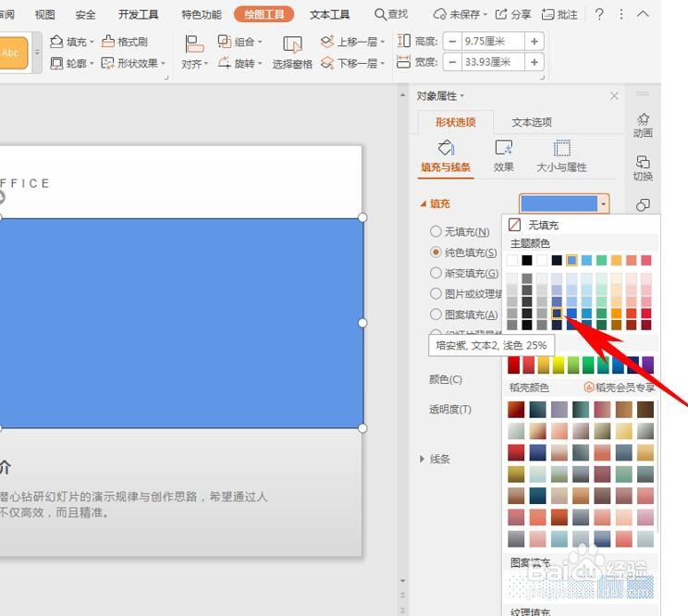Collapse the ribbon with the up chevron

coord(643,14)
